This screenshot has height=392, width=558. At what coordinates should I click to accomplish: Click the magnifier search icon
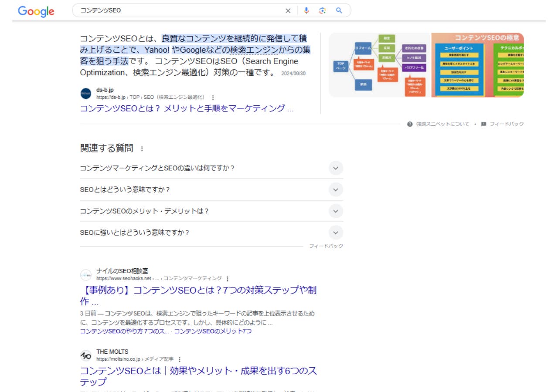339,10
